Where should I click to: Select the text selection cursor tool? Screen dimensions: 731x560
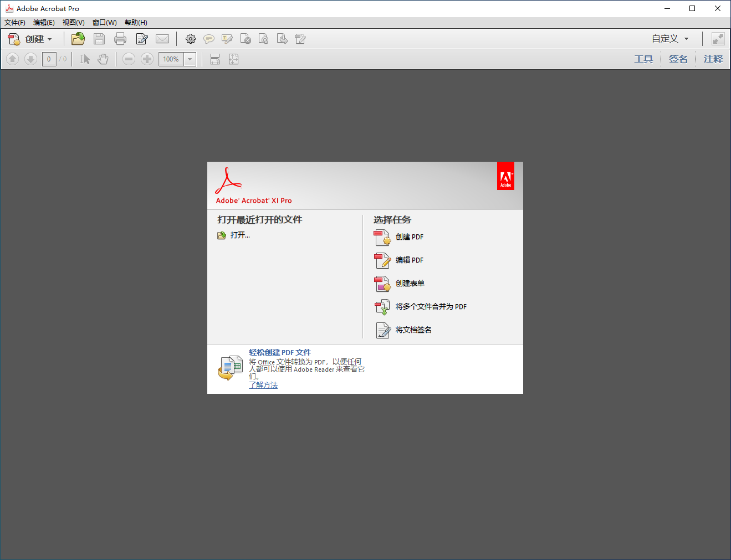pyautogui.click(x=85, y=59)
